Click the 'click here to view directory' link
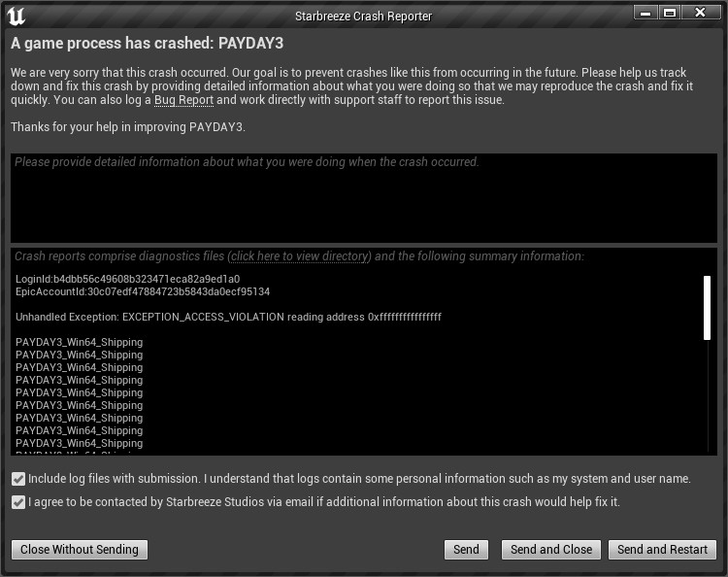This screenshot has height=577, width=728. tap(301, 256)
